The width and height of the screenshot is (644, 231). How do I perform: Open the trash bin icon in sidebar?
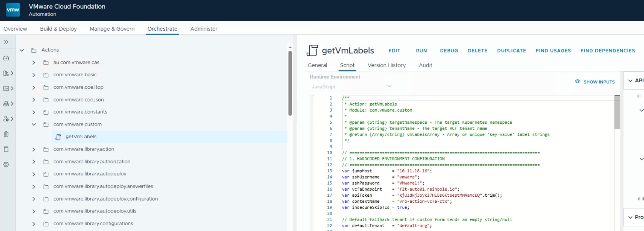6,134
